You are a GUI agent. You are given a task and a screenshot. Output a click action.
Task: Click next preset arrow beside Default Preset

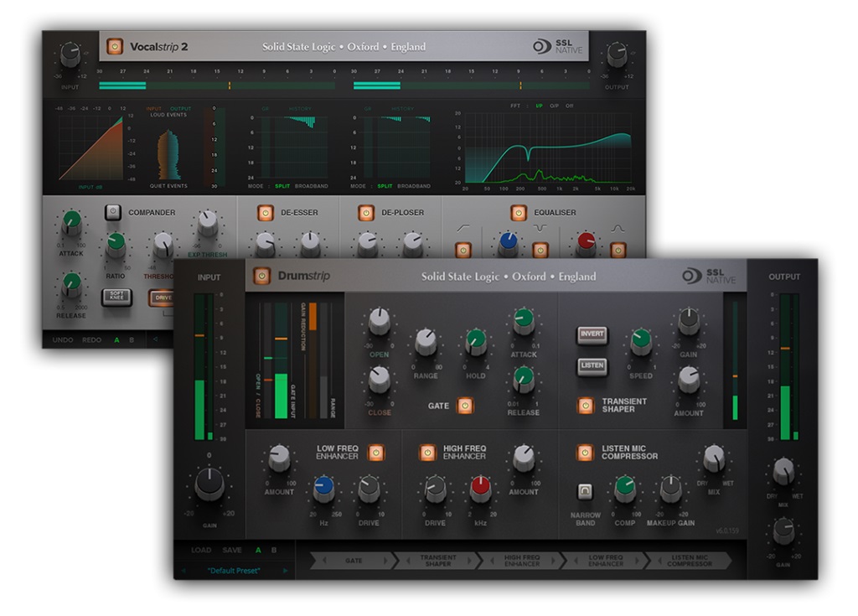[285, 571]
